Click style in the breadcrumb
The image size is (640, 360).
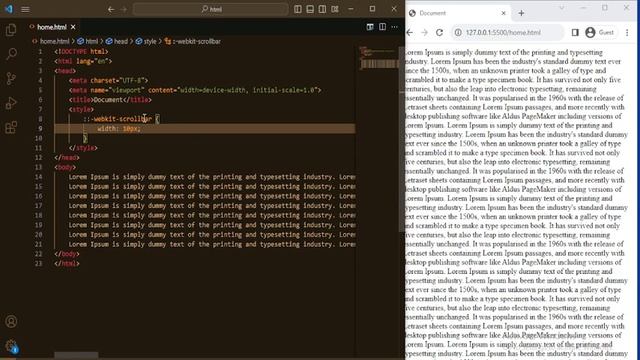click(150, 41)
